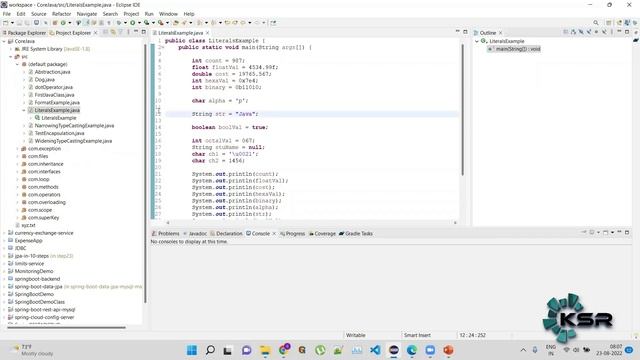Open the Coverage tab
This screenshot has width=640, height=360.
coord(322,233)
